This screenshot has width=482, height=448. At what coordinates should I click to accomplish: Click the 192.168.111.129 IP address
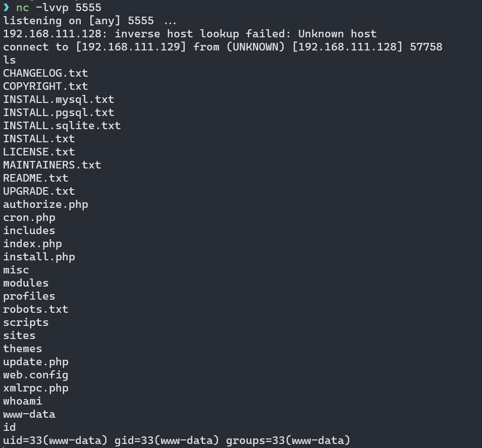[131, 47]
